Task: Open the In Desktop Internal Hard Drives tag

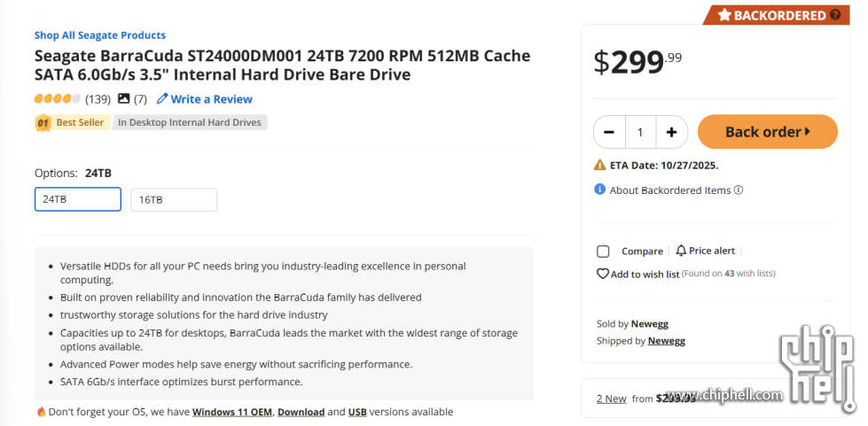Action: pos(190,123)
